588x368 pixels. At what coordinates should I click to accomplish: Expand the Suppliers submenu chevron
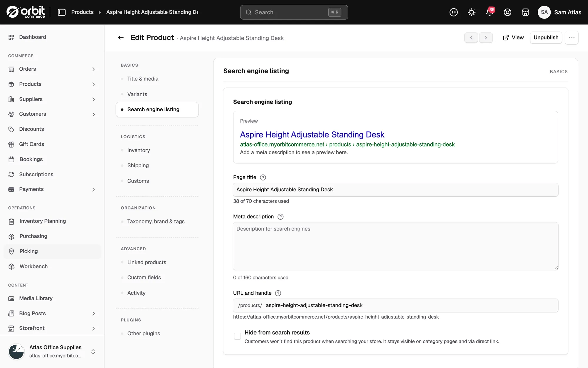pos(93,100)
